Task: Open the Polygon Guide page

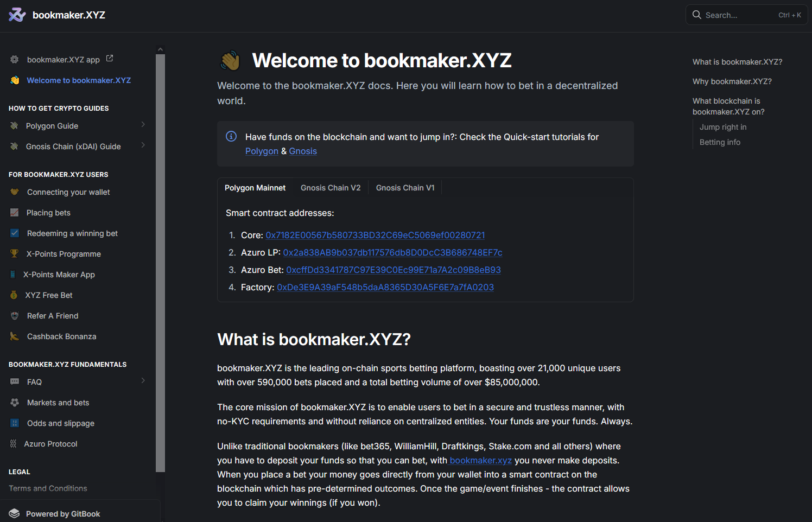Action: 52,126
